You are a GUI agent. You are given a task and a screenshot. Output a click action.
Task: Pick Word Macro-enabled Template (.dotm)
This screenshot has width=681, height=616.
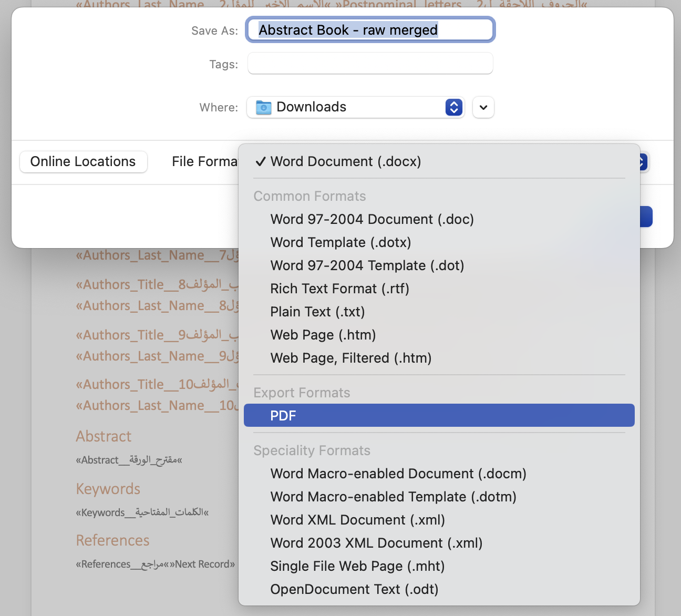pos(393,497)
